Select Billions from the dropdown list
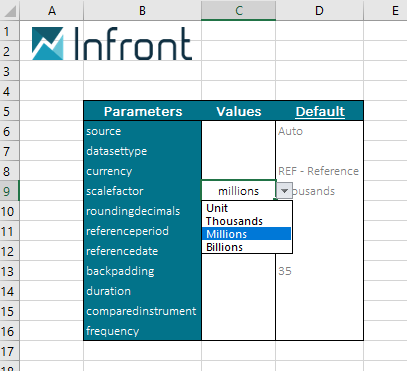Screen dimensions: 407x371 pos(246,247)
